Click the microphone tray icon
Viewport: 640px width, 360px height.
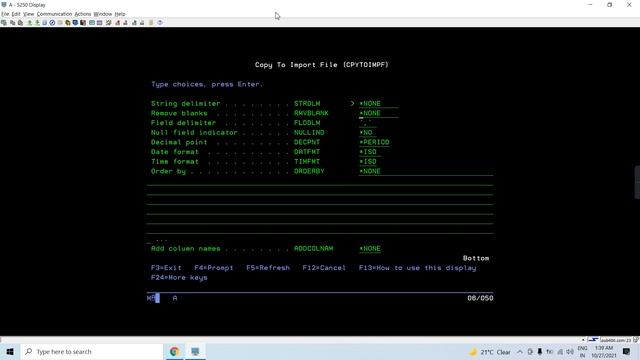[x=540, y=352]
